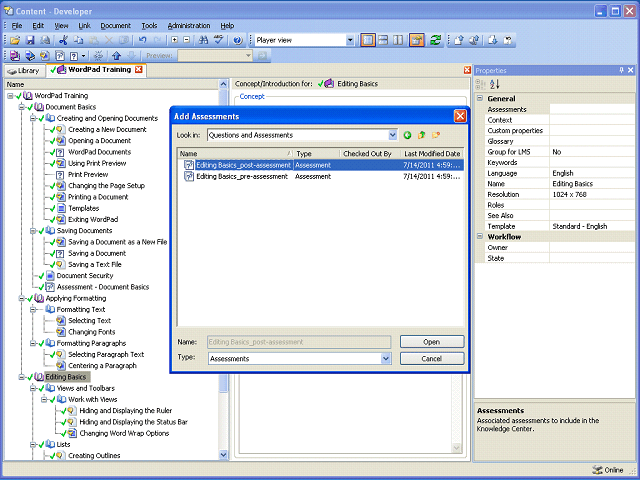Click the Undo arrow icon
This screenshot has height=480, width=640.
[x=142, y=40]
